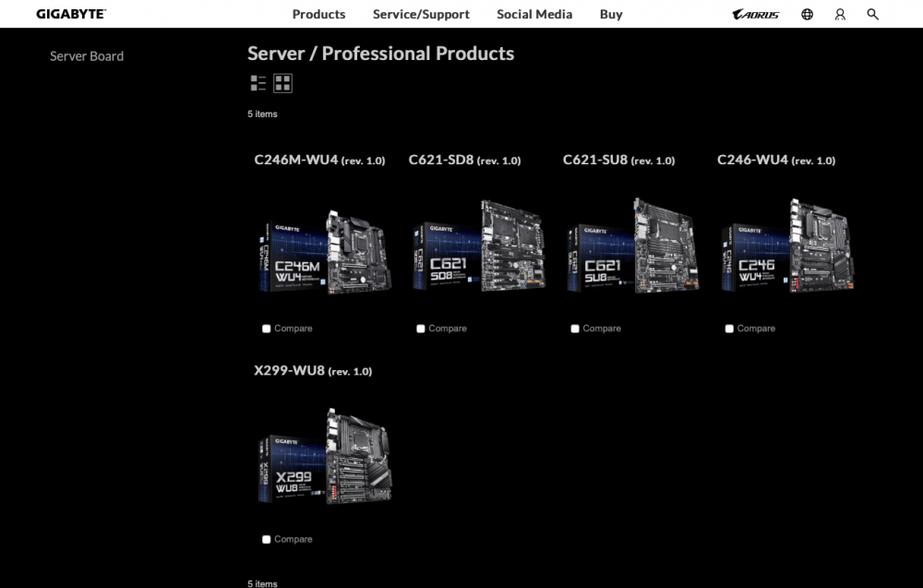
Task: Open the Buy menu
Action: pos(611,14)
